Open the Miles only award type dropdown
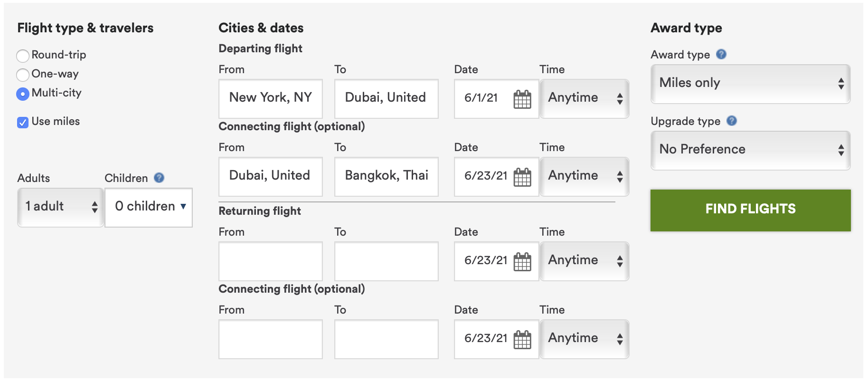 coord(750,84)
